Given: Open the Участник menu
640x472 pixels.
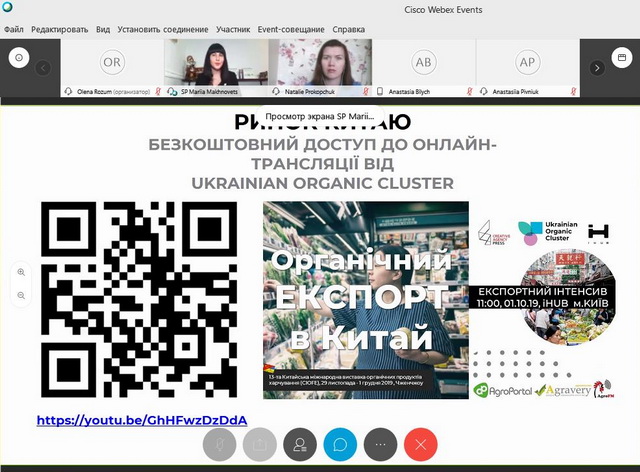Looking at the screenshot, I should coord(233,29).
